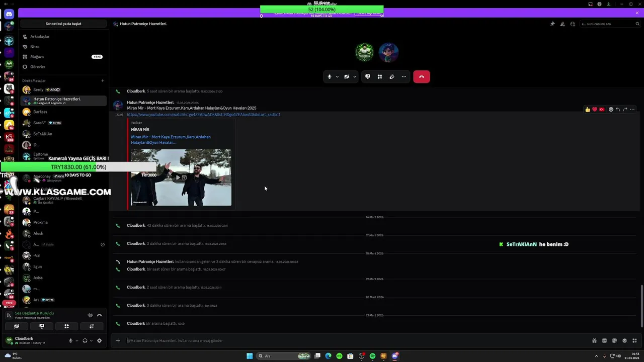Open add reaction emoji picker on message
The image size is (644, 362).
point(611,109)
